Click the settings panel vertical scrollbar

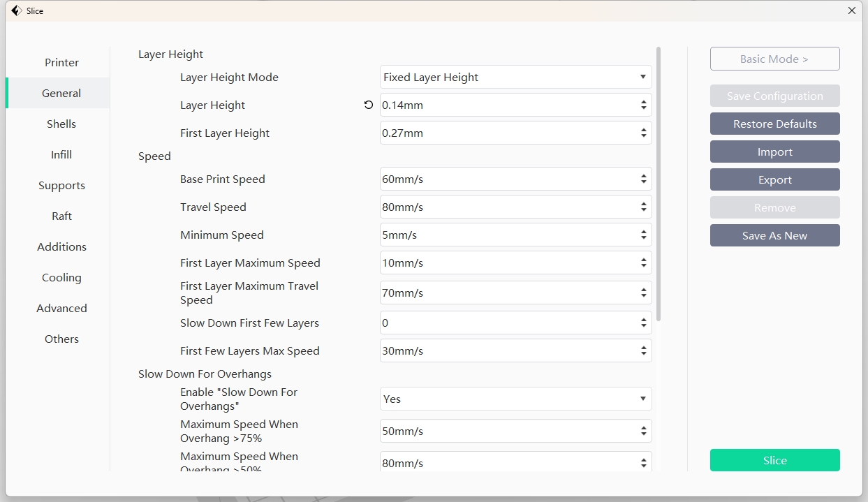[659, 182]
